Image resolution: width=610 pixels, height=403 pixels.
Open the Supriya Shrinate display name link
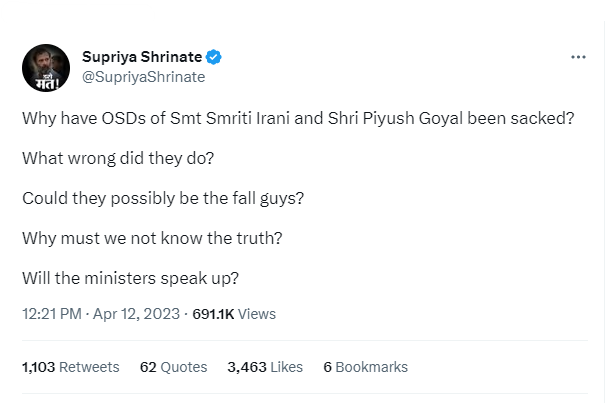[x=142, y=57]
